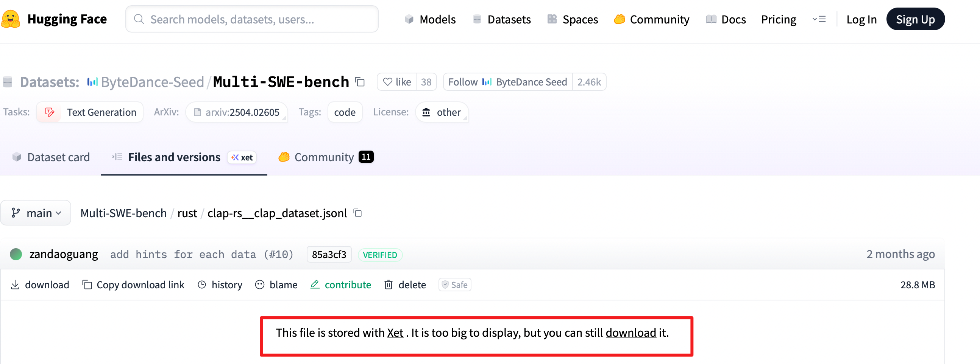Open zandaoguang's avatar
Image resolution: width=980 pixels, height=364 pixels.
(x=16, y=254)
